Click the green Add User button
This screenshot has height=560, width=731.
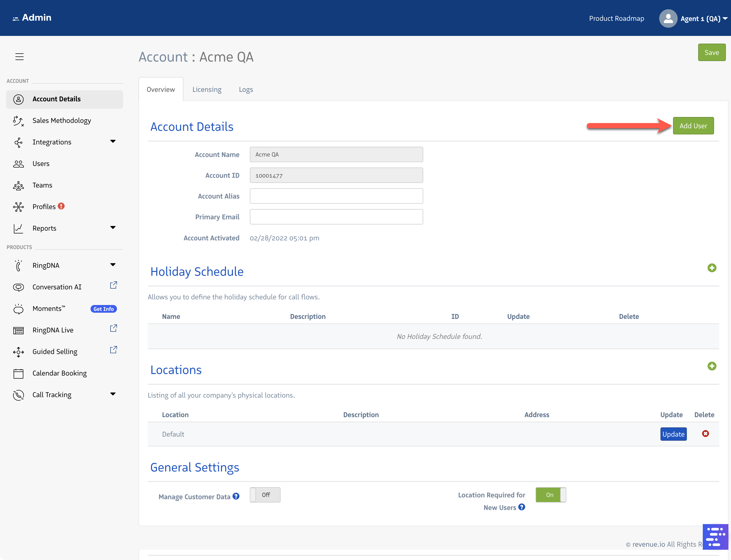point(693,126)
